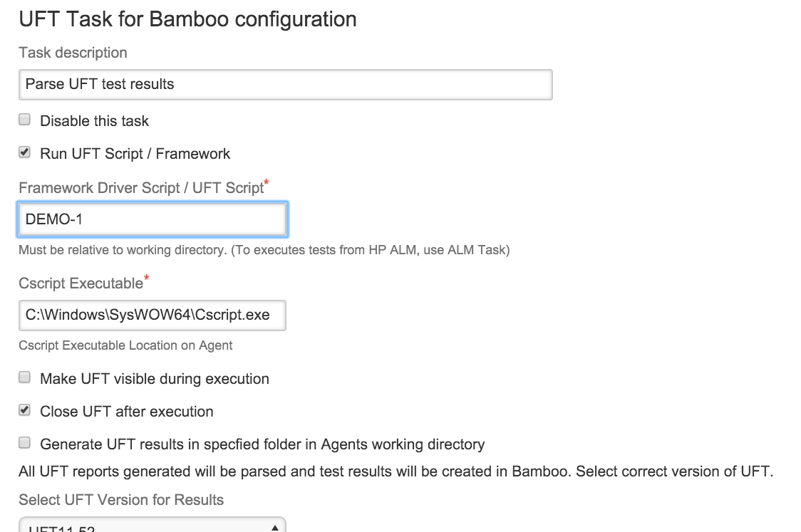
Task: Click the Cscript Executable path field
Action: pyautogui.click(x=152, y=315)
